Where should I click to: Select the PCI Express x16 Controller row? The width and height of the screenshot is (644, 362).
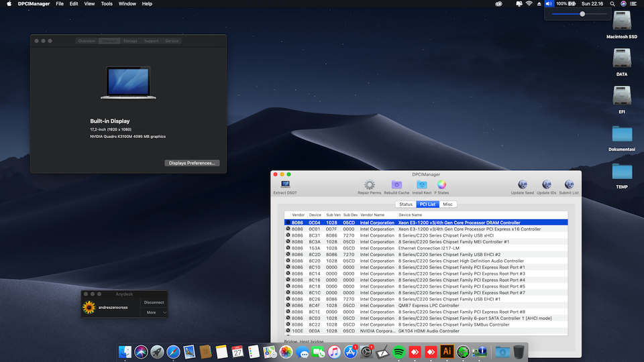pyautogui.click(x=426, y=229)
